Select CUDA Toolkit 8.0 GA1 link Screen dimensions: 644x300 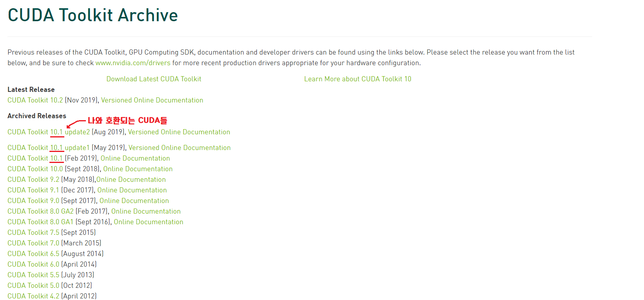point(40,222)
